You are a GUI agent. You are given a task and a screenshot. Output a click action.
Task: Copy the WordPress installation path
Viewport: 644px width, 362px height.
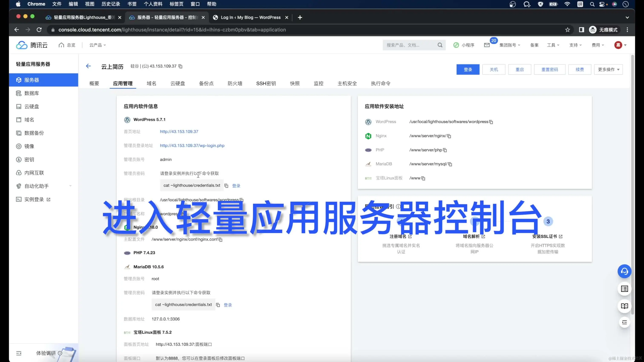[x=492, y=122]
